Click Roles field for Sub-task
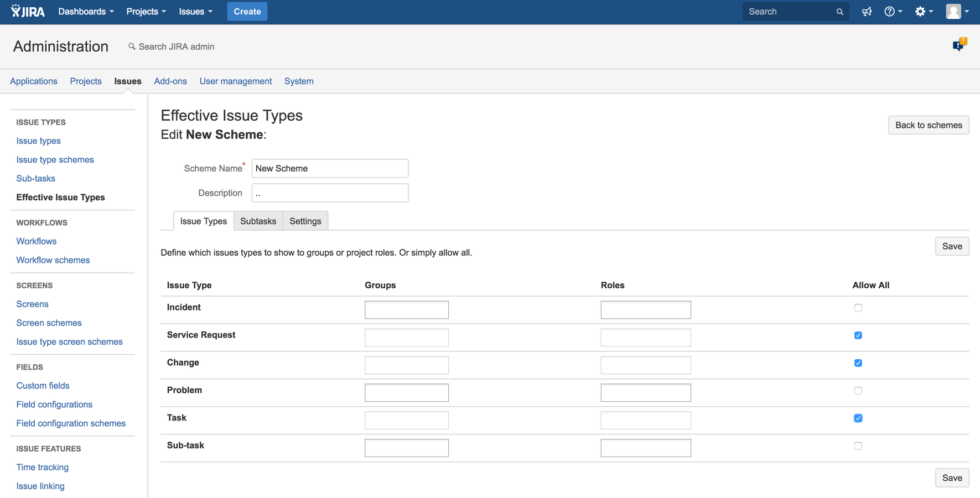Image resolution: width=980 pixels, height=498 pixels. (646, 448)
